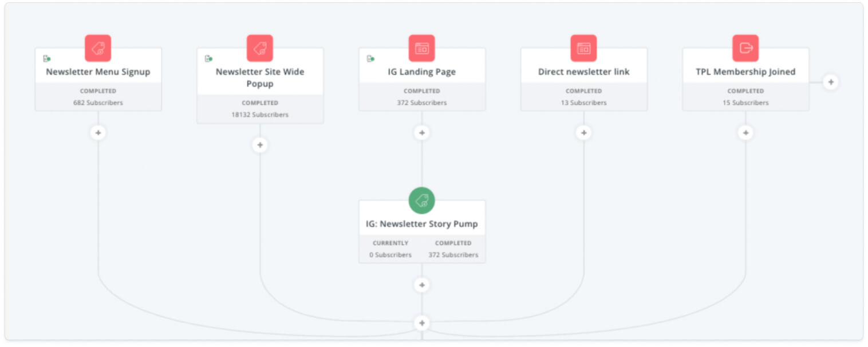Add a step below IG: Newsletter Story Pump
This screenshot has width=868, height=347.
(x=422, y=285)
